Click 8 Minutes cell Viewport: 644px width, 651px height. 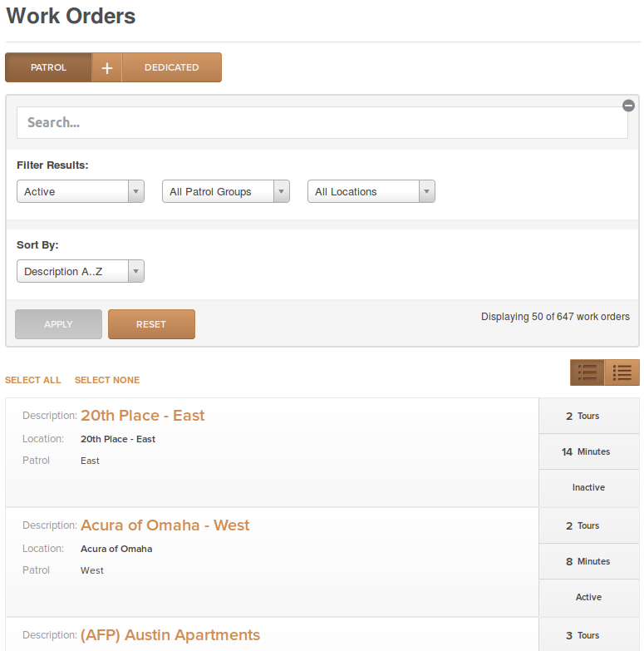point(589,561)
